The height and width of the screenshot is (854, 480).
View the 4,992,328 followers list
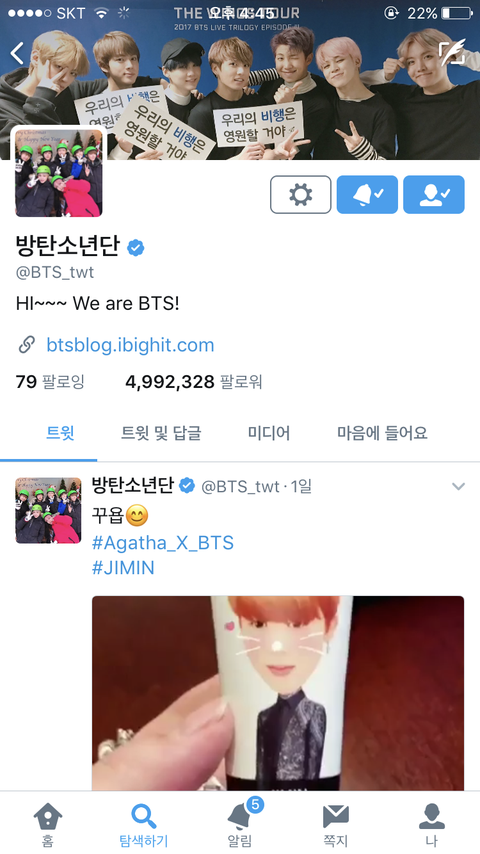[193, 382]
